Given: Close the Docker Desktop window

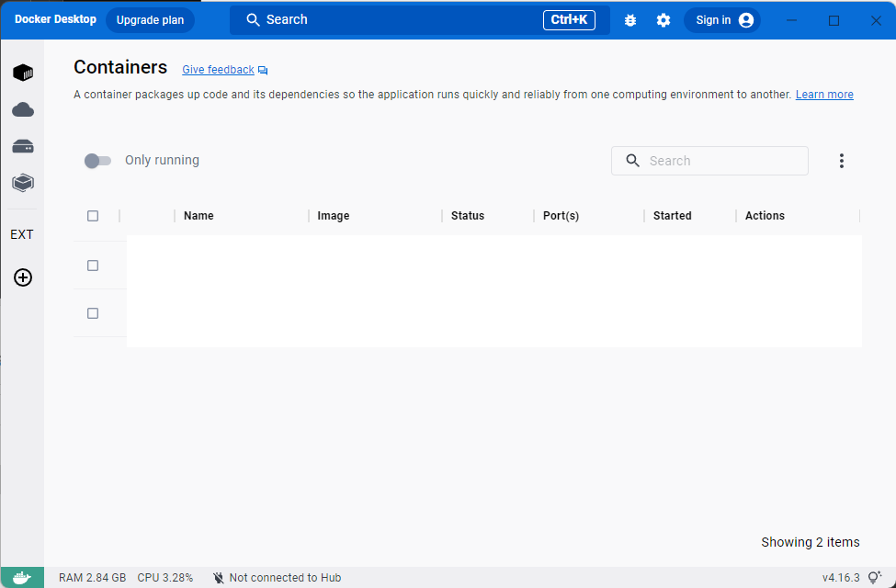Looking at the screenshot, I should [876, 20].
